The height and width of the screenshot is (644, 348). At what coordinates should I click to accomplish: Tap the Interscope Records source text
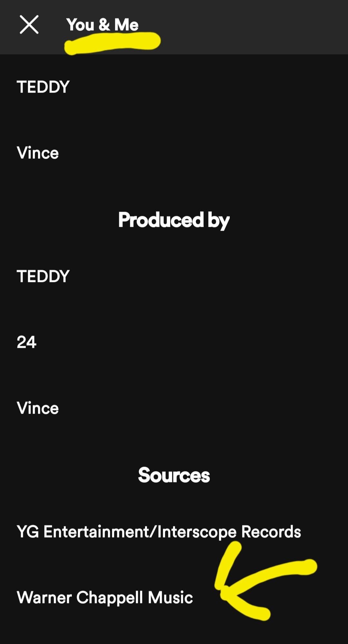229,532
